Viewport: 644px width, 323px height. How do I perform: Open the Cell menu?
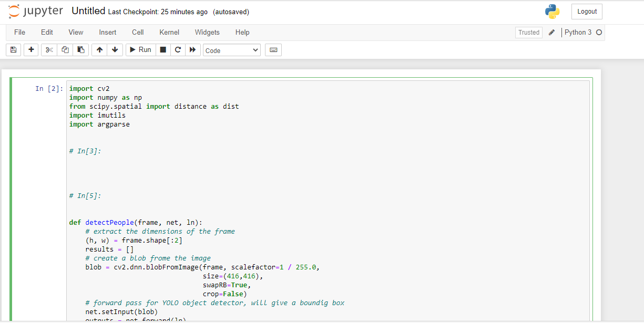[137, 32]
